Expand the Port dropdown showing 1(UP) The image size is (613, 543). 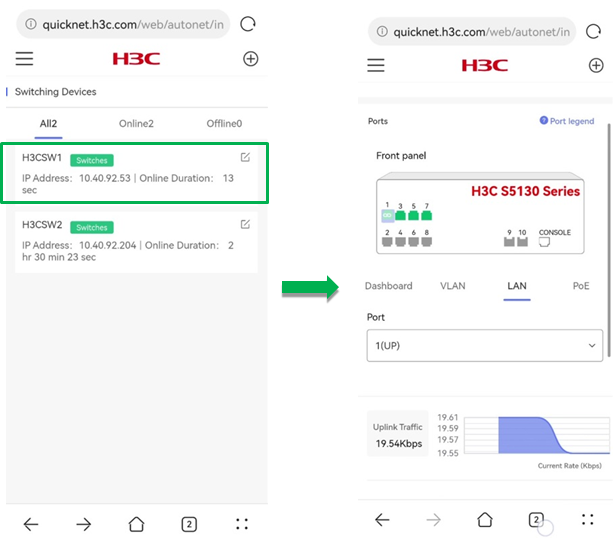point(485,345)
